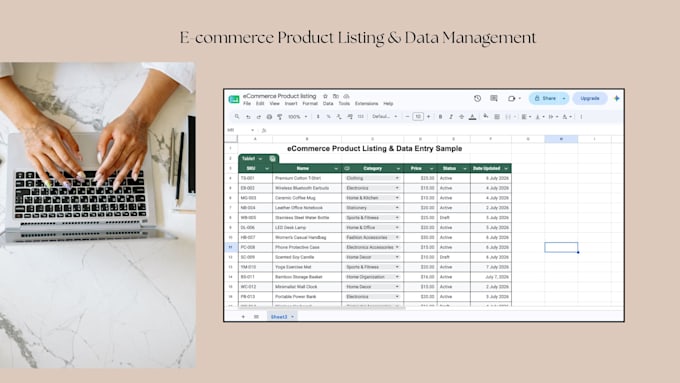Open the vertical align dropdown
This screenshot has height=383, width=680.
pos(539,117)
